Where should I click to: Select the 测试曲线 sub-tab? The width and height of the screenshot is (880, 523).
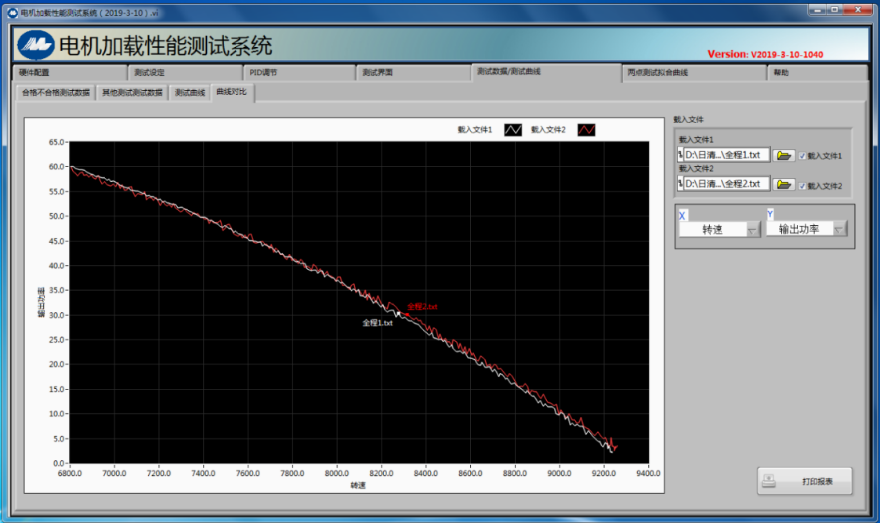190,93
